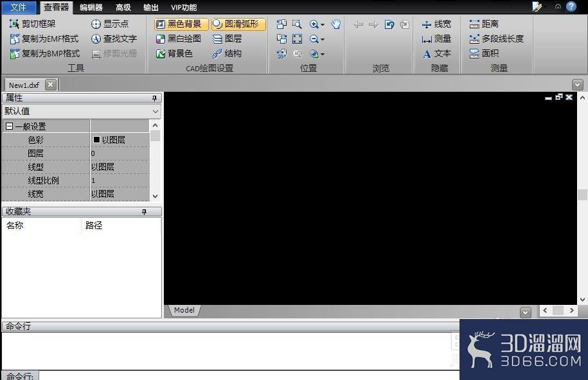Toggle 测量 visibility in 隐藏 group

tap(436, 39)
